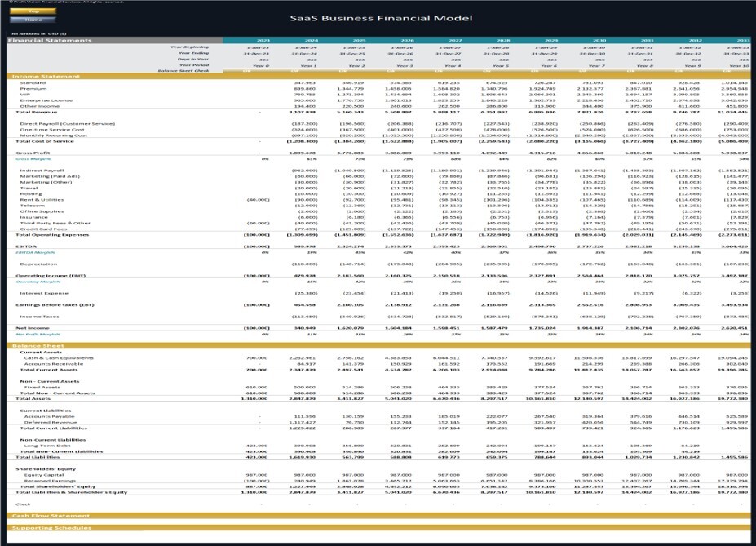Image resolution: width=756 pixels, height=546 pixels.
Task: Select the Earnings Before taxes (EBT) label
Action: (x=55, y=305)
